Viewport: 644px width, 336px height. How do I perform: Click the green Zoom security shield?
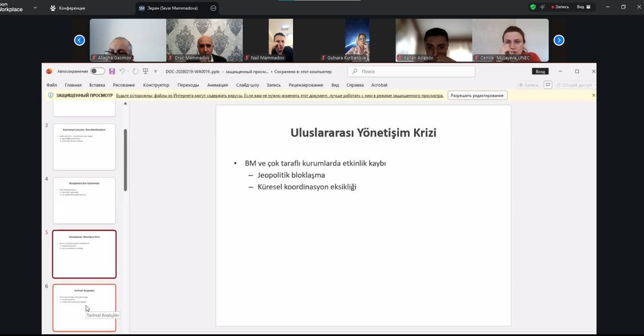pos(533,7)
